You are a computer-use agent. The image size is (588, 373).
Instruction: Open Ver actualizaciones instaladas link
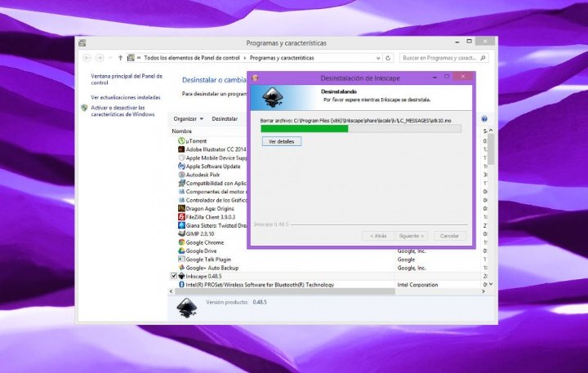pyautogui.click(x=125, y=96)
